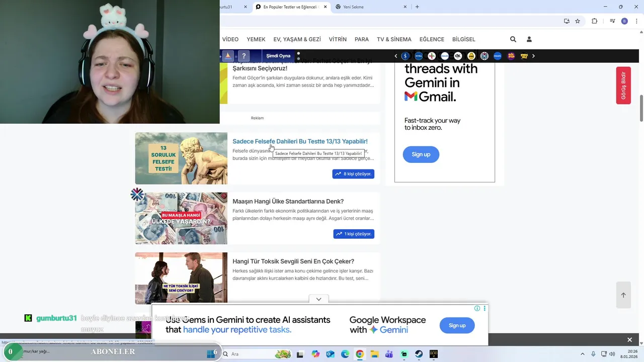The height and width of the screenshot is (362, 644).
Task: Switch to the Yeni Sekme tab
Action: 370,7
